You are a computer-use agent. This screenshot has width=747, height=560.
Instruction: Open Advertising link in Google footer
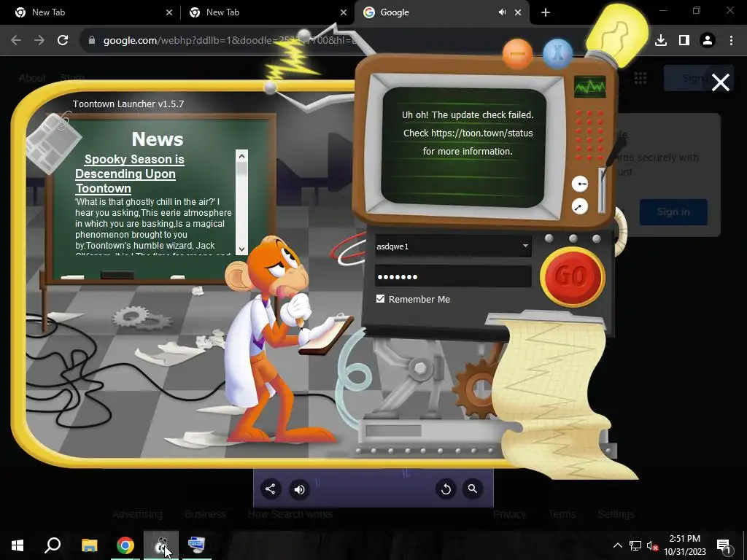pos(137,514)
